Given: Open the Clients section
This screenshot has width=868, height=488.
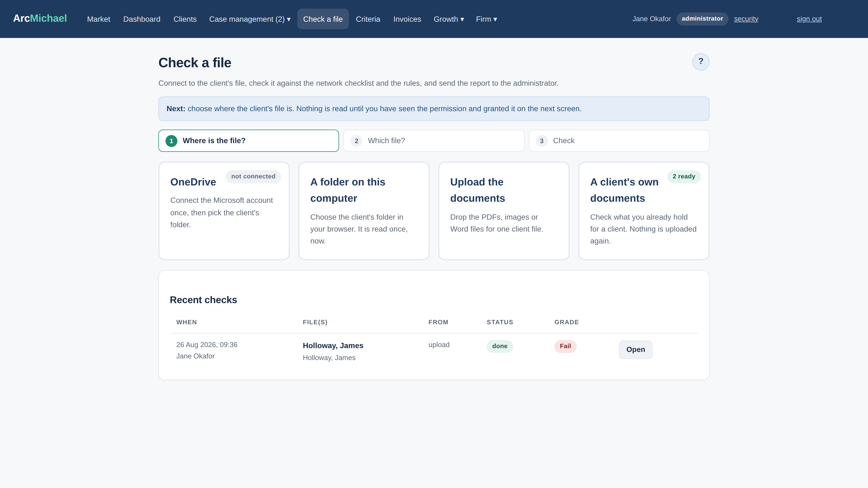Looking at the screenshot, I should click(x=185, y=19).
